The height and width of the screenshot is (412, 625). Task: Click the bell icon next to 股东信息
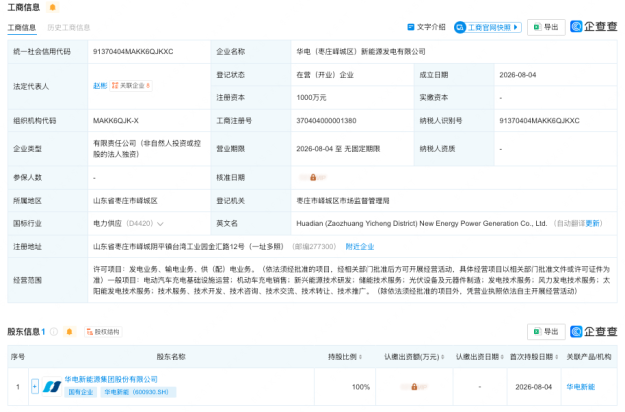[x=69, y=332]
